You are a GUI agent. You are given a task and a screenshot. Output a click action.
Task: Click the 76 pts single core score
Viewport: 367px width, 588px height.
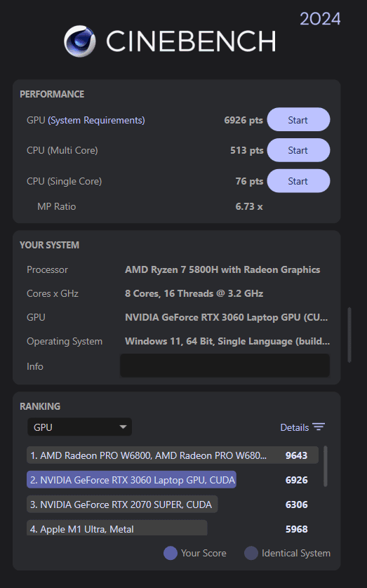tap(249, 181)
